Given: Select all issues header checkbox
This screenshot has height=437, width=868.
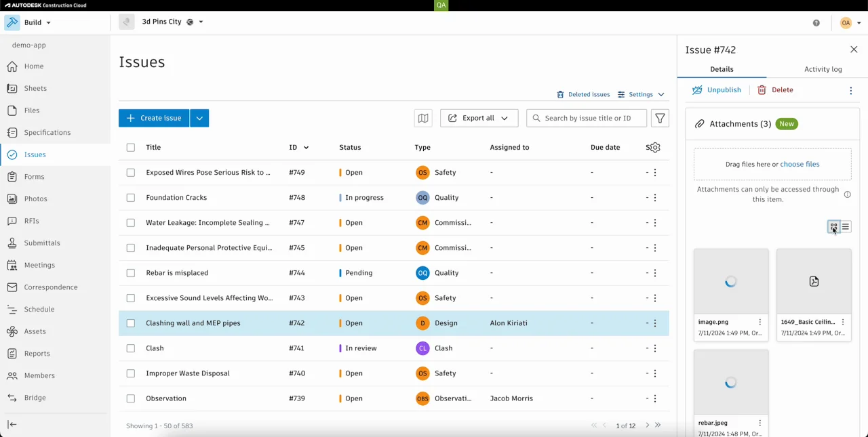Looking at the screenshot, I should pos(131,147).
